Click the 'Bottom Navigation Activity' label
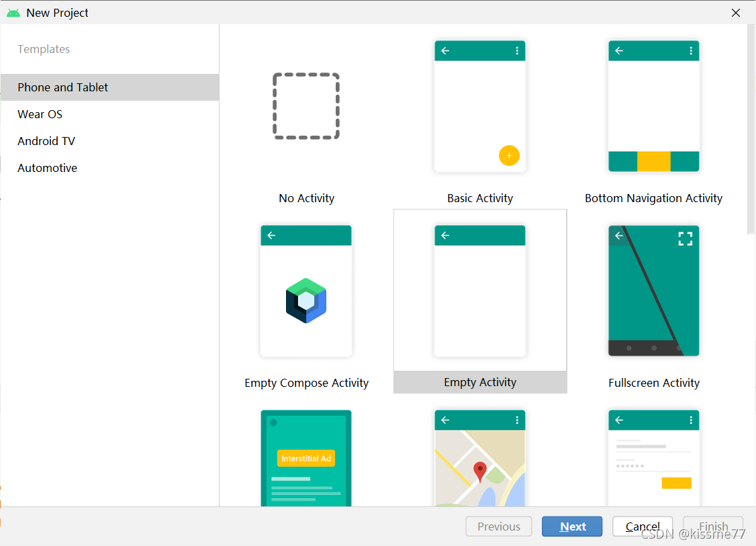 (654, 198)
